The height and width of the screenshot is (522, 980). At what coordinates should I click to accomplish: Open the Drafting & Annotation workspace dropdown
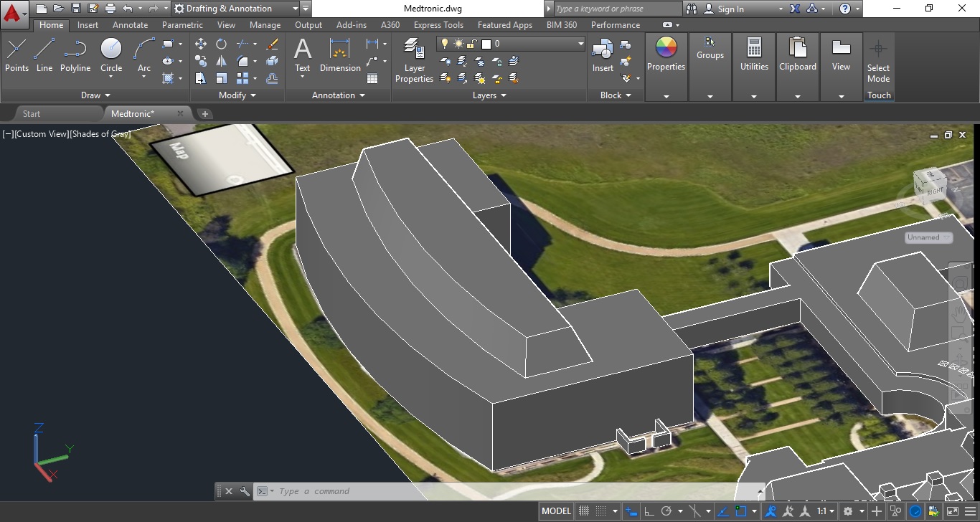click(235, 9)
